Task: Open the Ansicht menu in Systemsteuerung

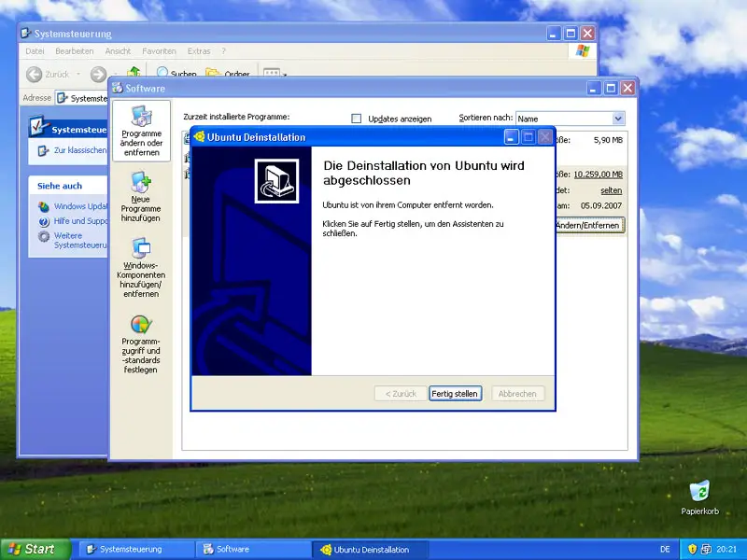Action: pyautogui.click(x=118, y=51)
